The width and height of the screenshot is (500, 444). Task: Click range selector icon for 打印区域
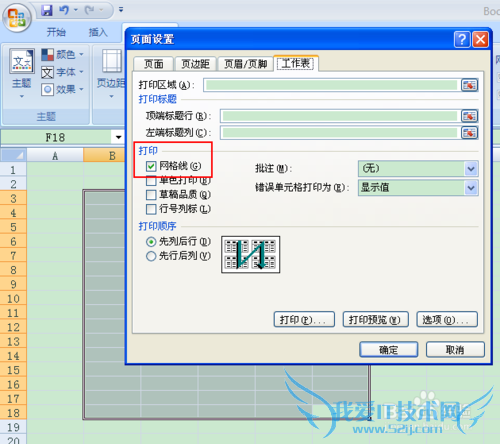click(x=469, y=85)
